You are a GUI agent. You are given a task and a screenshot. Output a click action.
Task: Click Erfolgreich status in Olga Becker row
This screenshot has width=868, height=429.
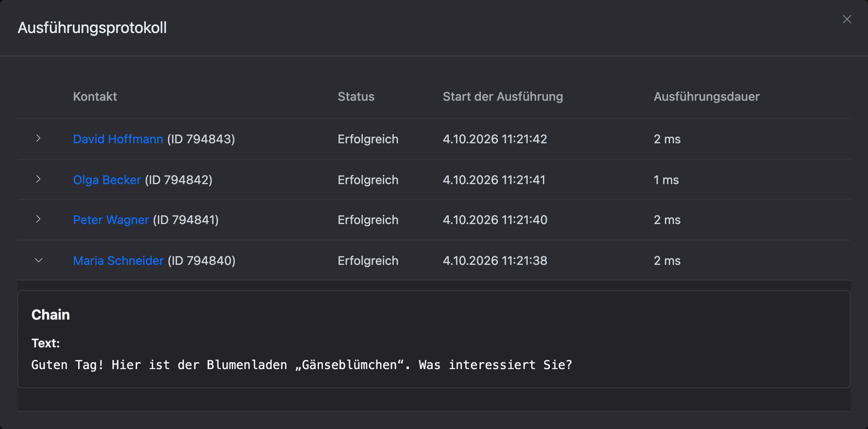click(x=368, y=180)
